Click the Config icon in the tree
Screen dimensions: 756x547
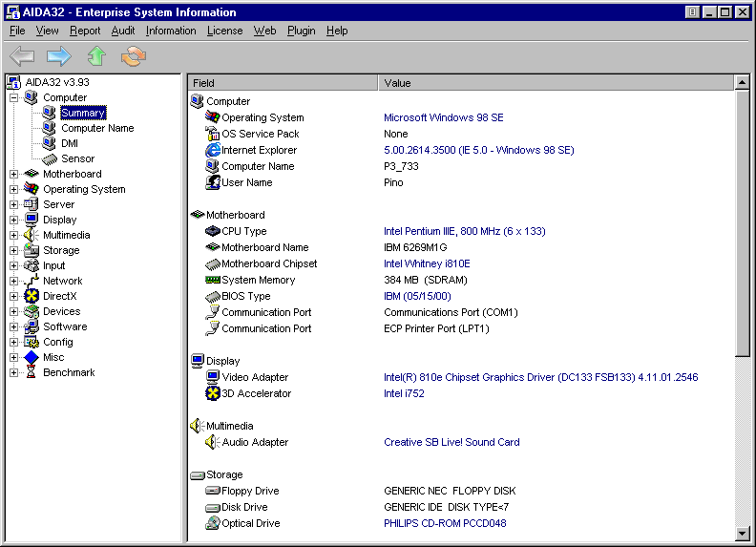tap(31, 342)
